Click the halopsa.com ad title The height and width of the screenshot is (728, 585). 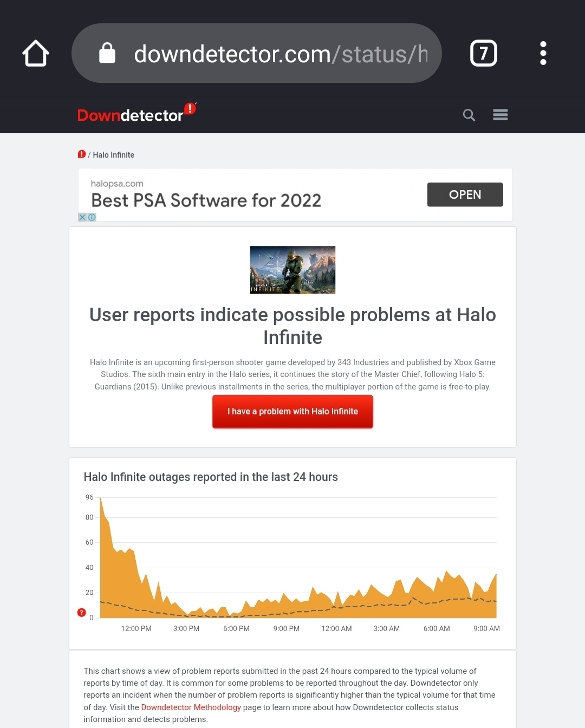pyautogui.click(x=206, y=200)
